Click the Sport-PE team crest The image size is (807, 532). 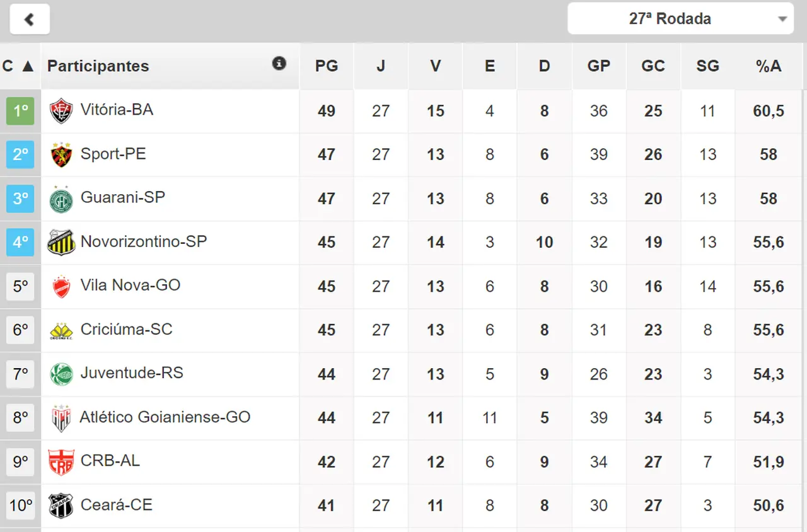coord(61,155)
